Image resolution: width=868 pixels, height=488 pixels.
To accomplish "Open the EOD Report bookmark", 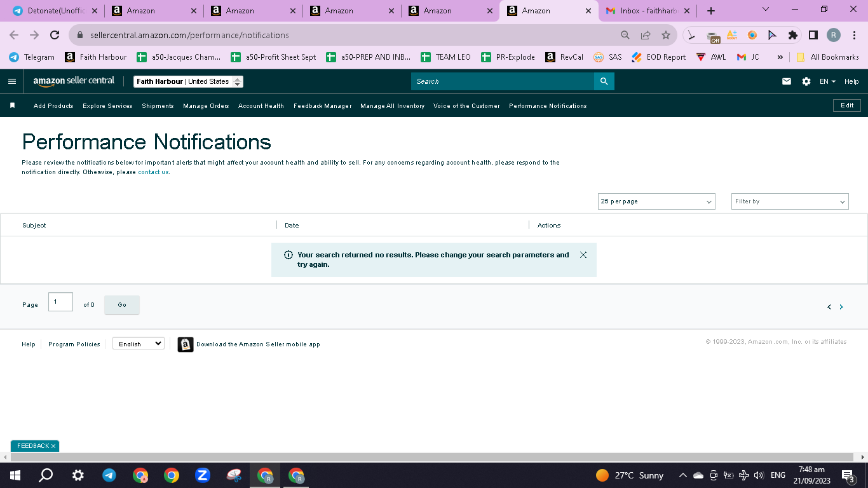I will click(659, 57).
